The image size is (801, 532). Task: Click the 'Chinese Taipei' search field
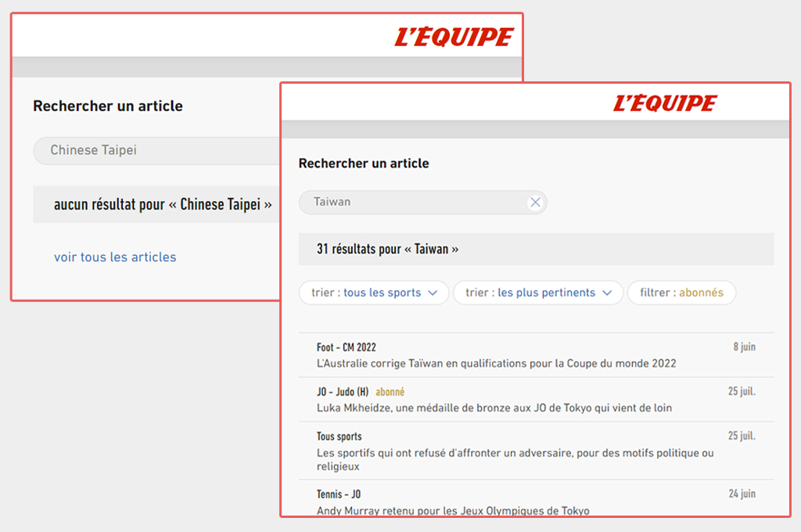[x=156, y=150]
